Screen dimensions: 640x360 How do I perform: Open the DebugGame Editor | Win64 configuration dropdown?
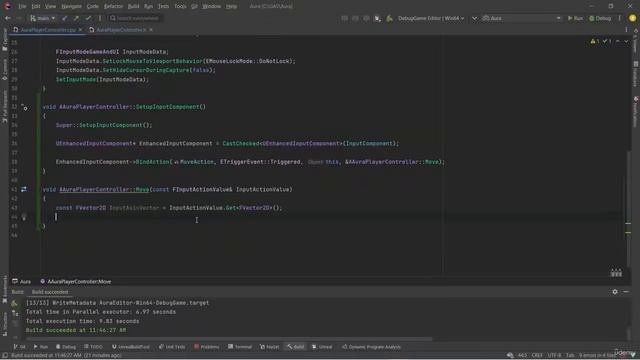pyautogui.click(x=431, y=18)
